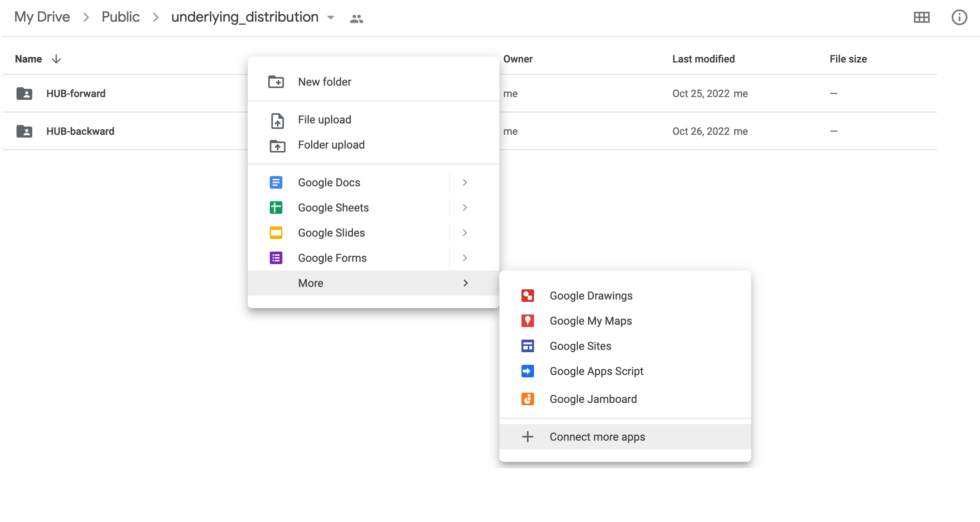Image resolution: width=980 pixels, height=522 pixels.
Task: Go to Public breadcrumb link
Action: tap(120, 17)
